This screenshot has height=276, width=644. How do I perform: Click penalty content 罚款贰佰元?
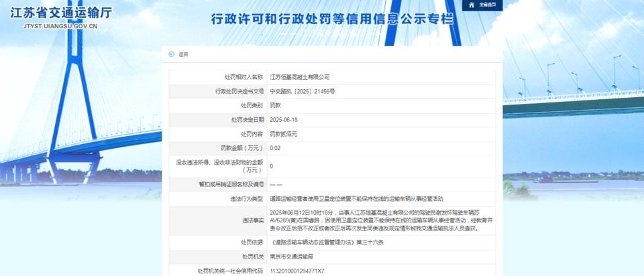[x=283, y=134]
